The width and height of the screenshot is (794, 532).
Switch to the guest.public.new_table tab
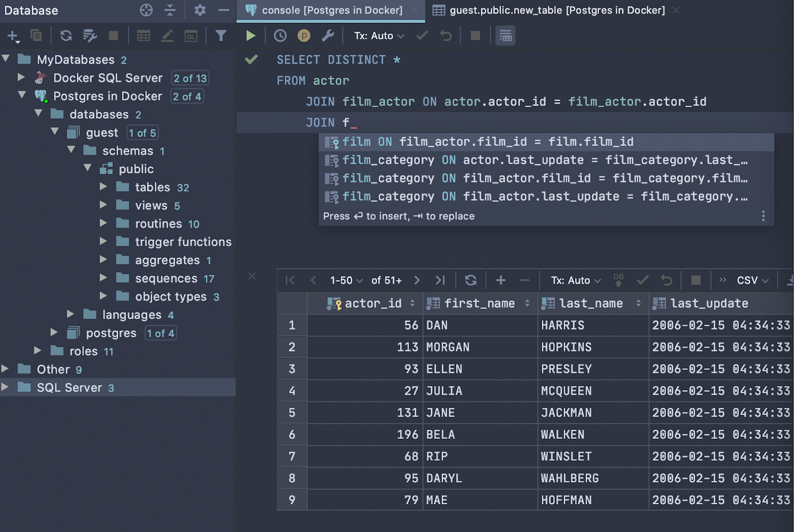[551, 10]
